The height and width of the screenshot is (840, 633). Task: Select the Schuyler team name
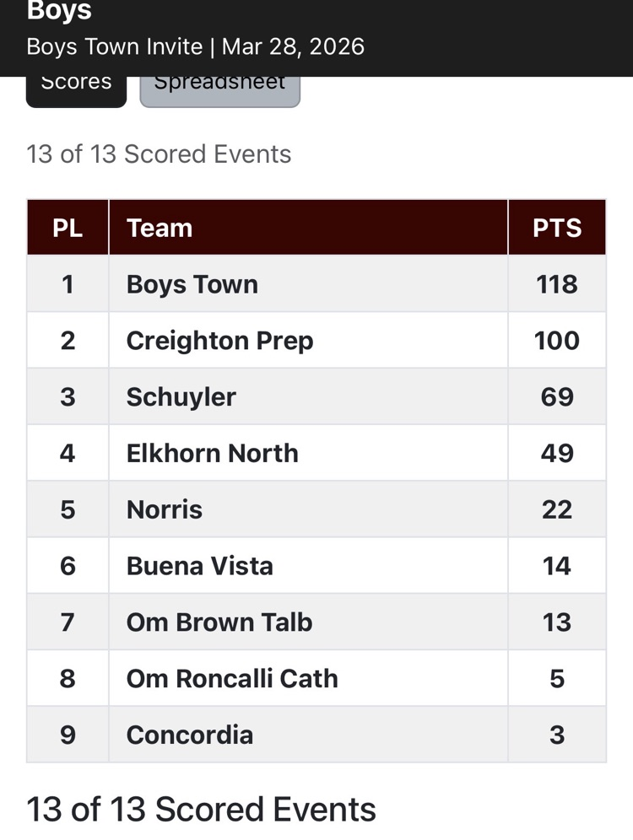tap(181, 396)
